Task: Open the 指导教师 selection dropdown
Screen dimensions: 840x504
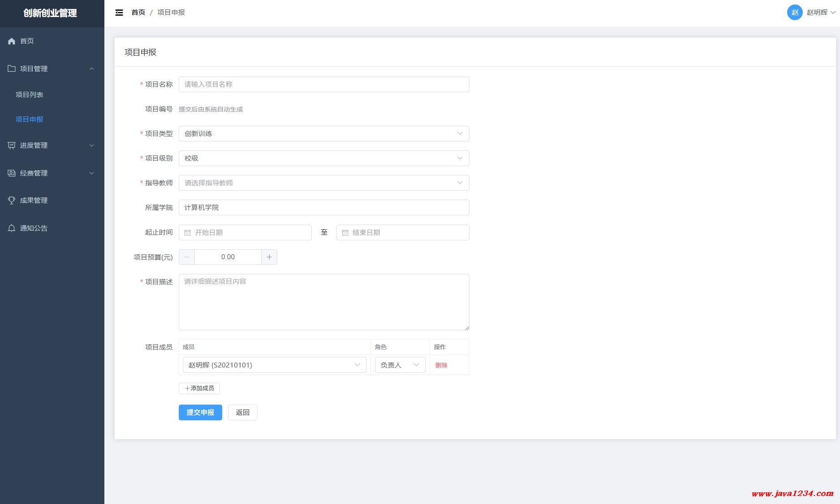Action: [x=323, y=183]
